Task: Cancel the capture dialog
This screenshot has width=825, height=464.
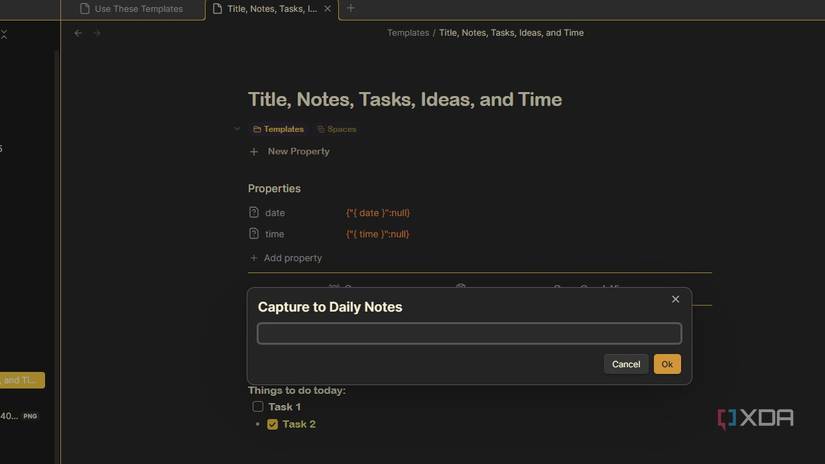Action: pyautogui.click(x=626, y=364)
